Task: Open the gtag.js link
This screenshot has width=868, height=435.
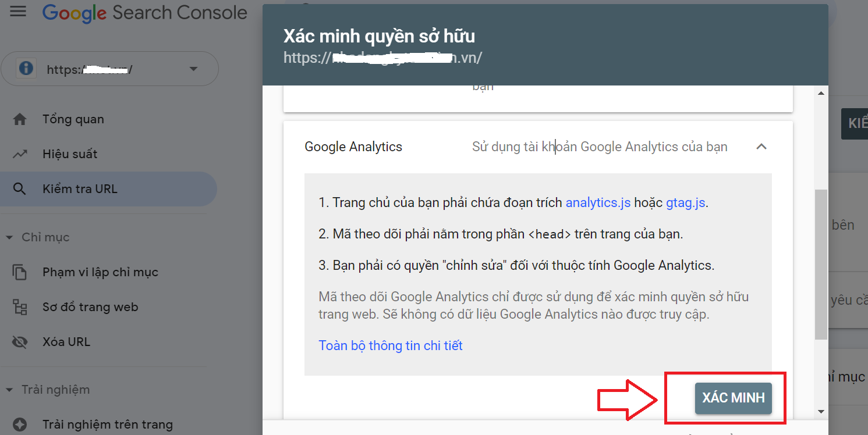Action: [686, 203]
